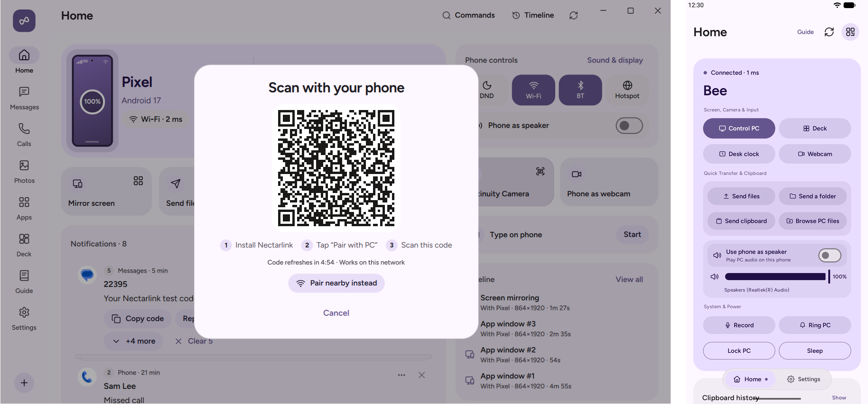This screenshot has height=404, width=868.
Task: Cancel the scan dialog
Action: pyautogui.click(x=336, y=313)
